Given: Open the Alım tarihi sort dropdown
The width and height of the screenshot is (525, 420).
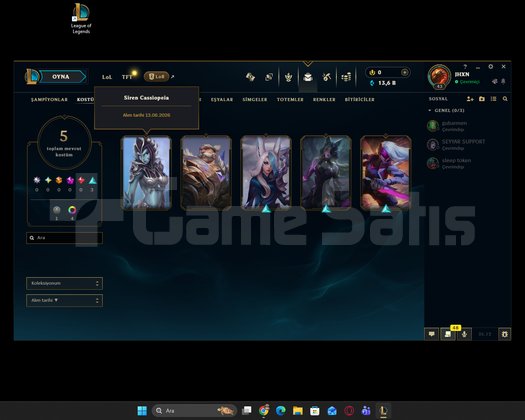Looking at the screenshot, I should pyautogui.click(x=64, y=300).
